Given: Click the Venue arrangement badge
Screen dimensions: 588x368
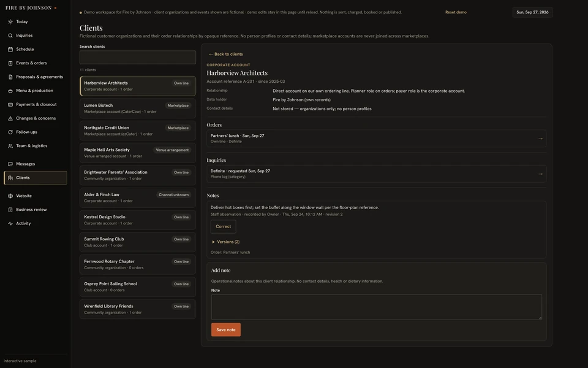Looking at the screenshot, I should click(x=172, y=150).
